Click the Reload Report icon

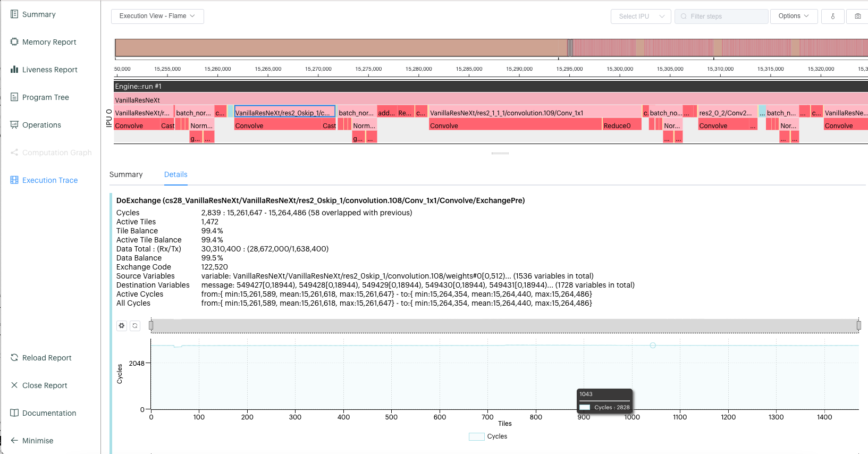point(14,358)
